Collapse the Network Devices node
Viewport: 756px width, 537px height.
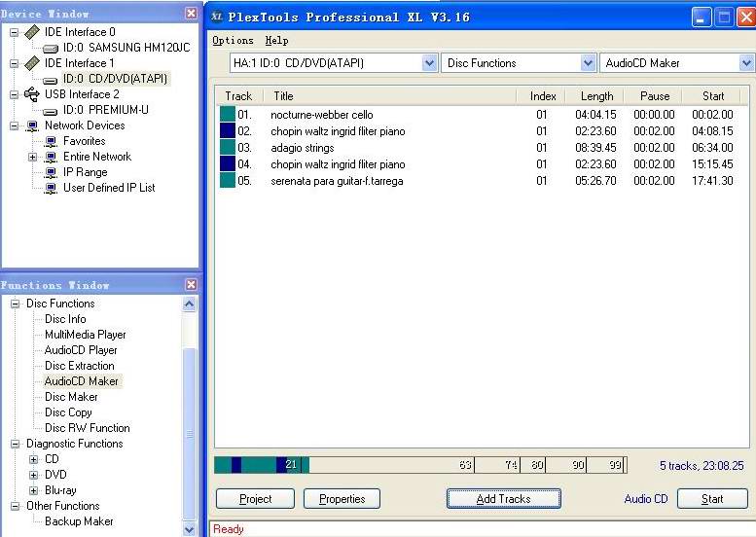click(15, 125)
